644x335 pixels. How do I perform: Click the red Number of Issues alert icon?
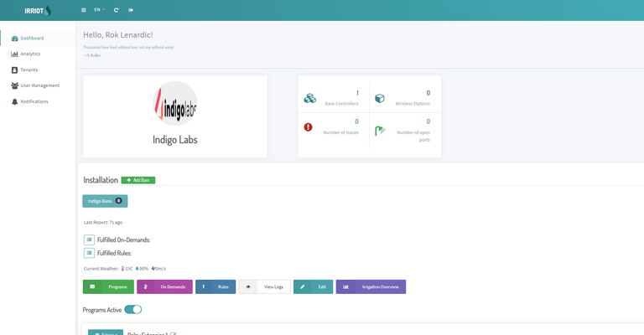(308, 127)
